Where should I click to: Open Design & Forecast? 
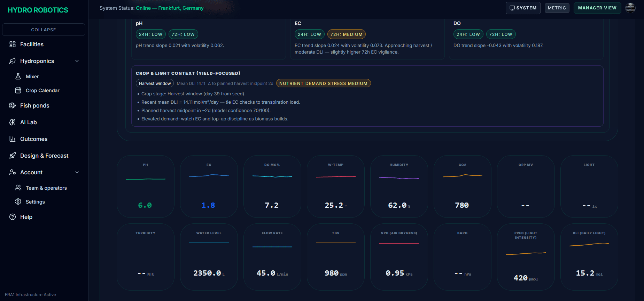point(44,156)
